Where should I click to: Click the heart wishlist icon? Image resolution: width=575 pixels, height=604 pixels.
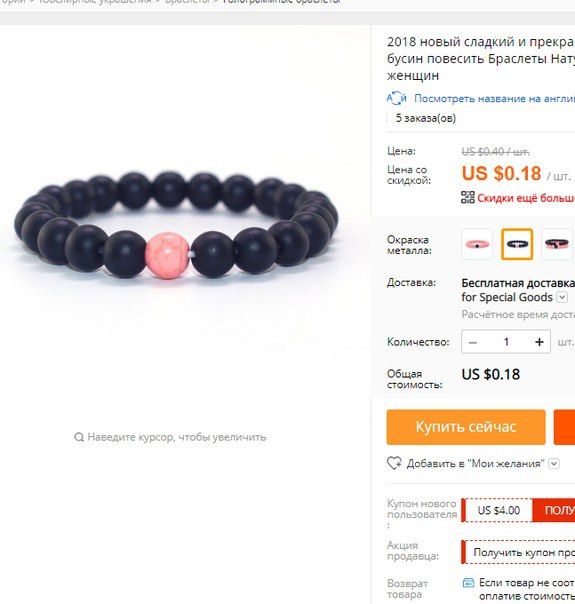point(394,463)
